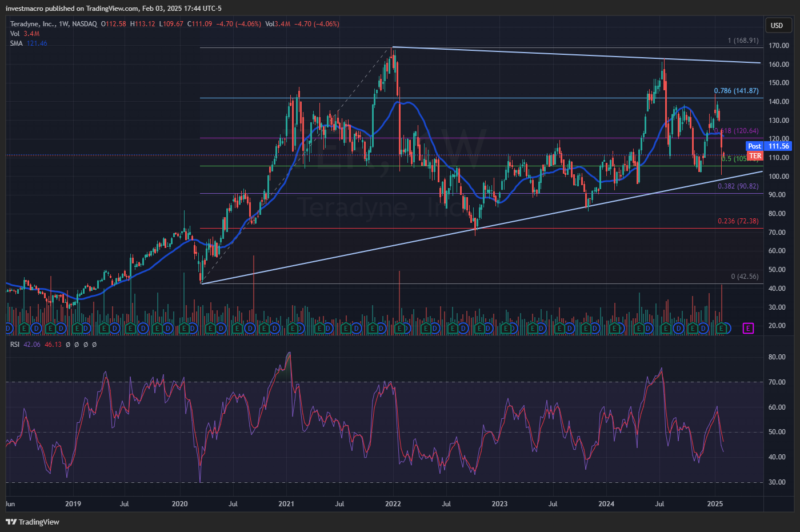Click the 170.00 price axis label

coord(779,46)
